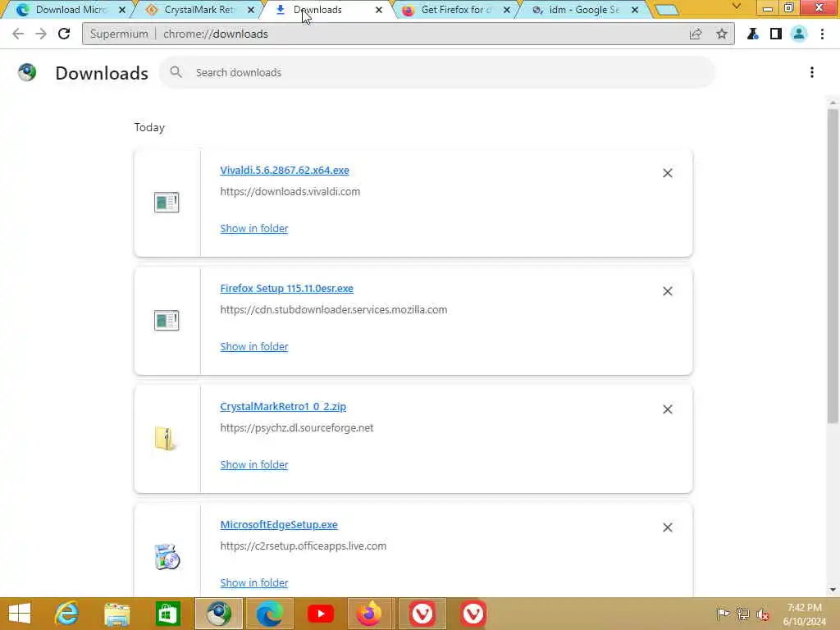Open a new tab with the new-tab button

667,10
